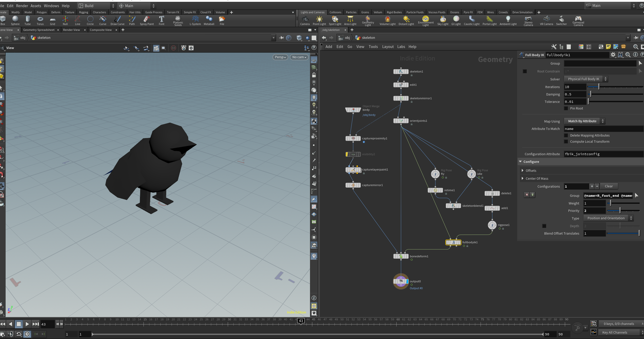
Task: Click the Key All Channels button
Action: click(x=614, y=332)
